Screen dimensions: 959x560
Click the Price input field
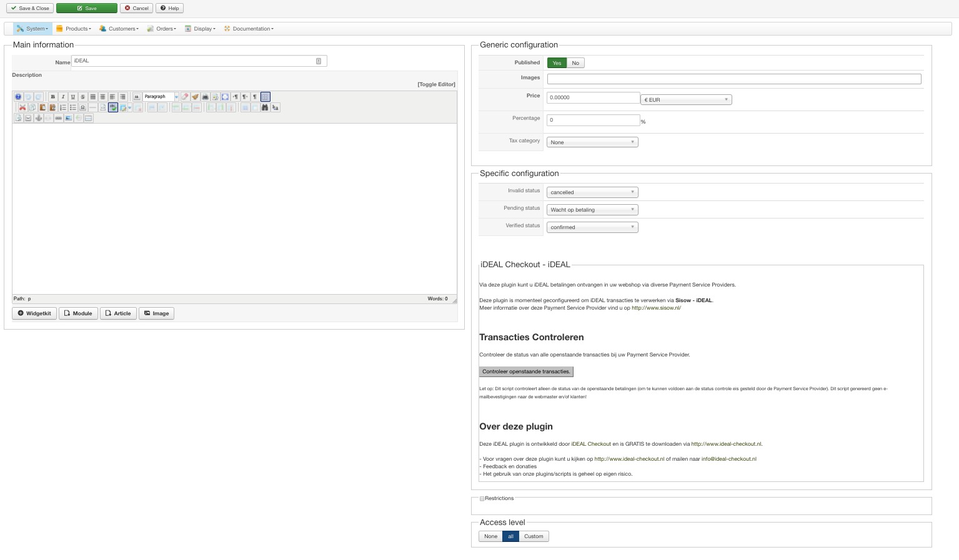click(x=594, y=97)
